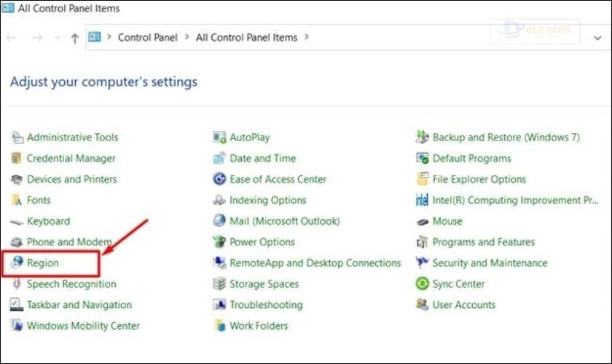The height and width of the screenshot is (364, 612).
Task: Click the Mail (Microsoft Outlook) icon
Action: click(x=219, y=221)
